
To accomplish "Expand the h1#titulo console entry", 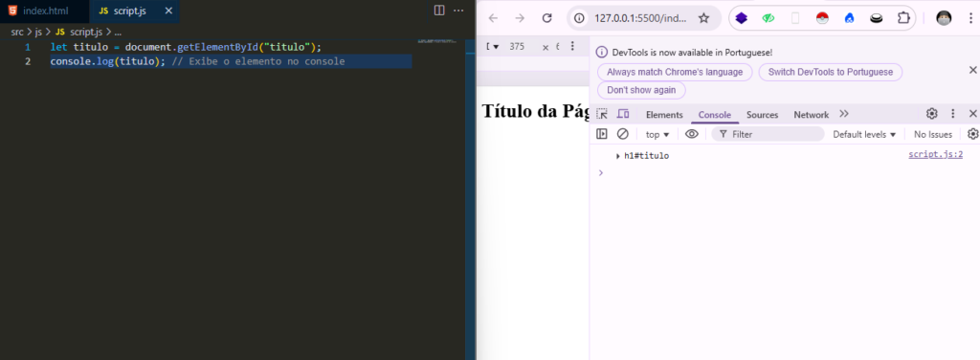I will (618, 156).
